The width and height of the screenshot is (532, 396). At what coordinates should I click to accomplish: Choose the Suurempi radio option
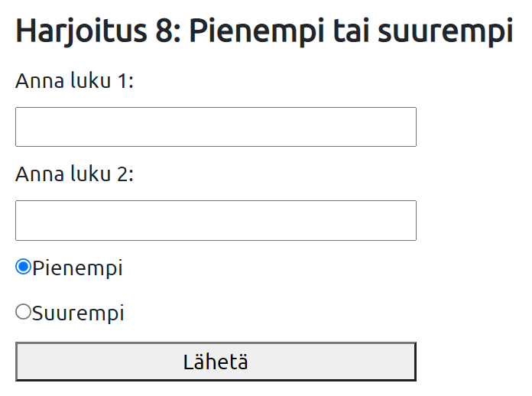pyautogui.click(x=23, y=312)
